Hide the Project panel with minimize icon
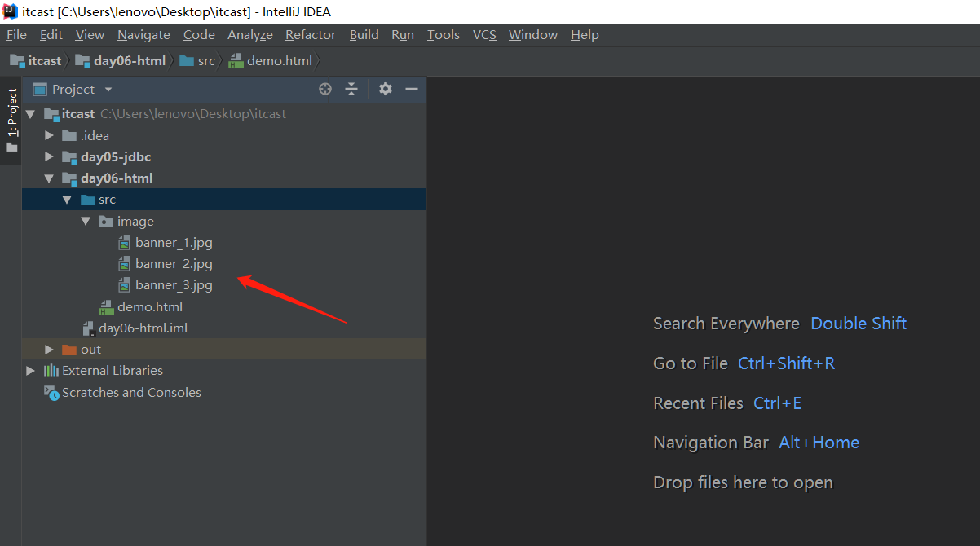The image size is (980, 546). point(412,89)
